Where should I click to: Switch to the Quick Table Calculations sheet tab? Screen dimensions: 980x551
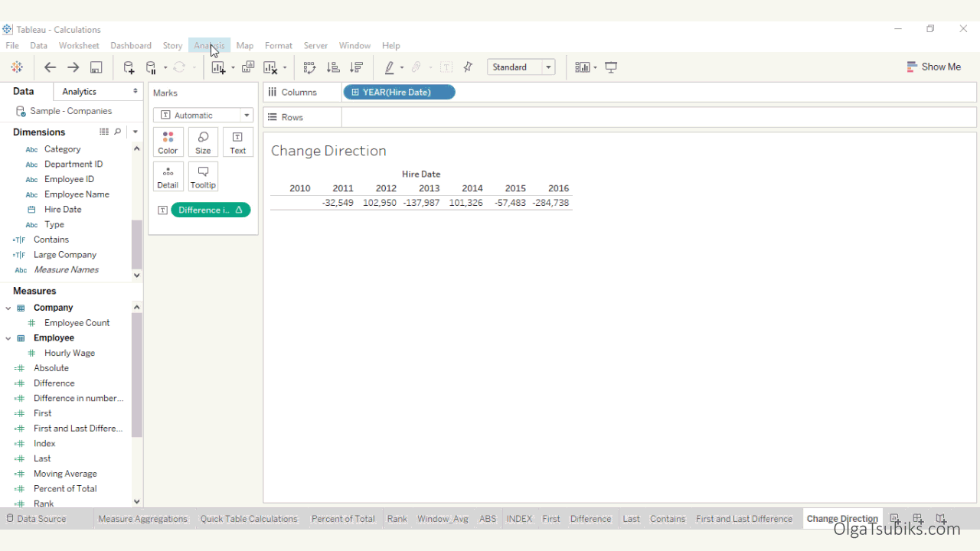(x=249, y=519)
